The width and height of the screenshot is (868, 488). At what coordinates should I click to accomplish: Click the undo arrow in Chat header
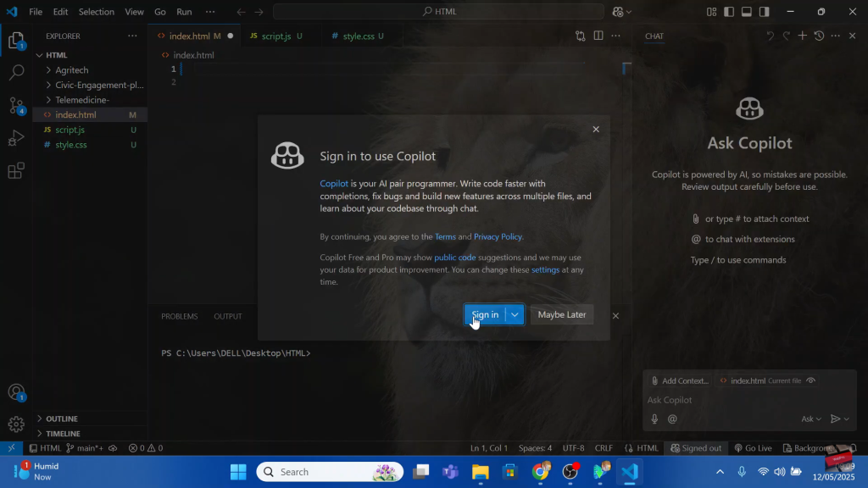click(770, 36)
